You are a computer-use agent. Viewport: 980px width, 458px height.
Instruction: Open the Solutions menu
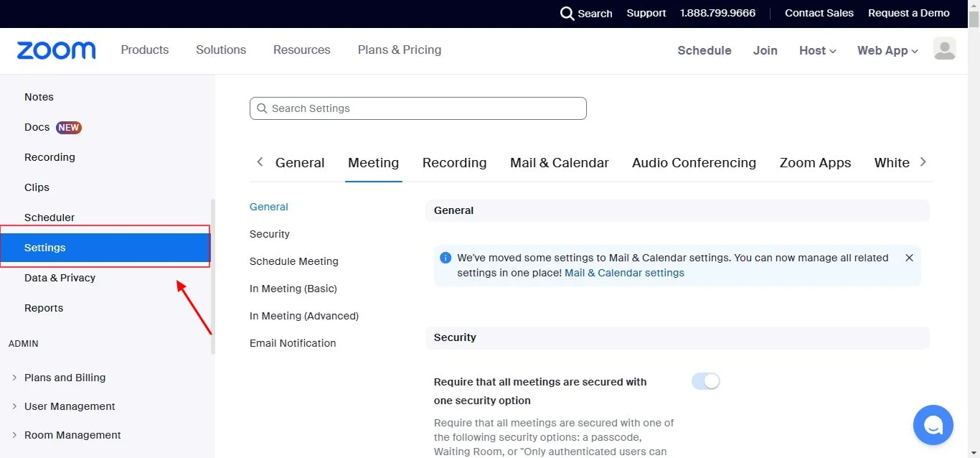click(221, 50)
